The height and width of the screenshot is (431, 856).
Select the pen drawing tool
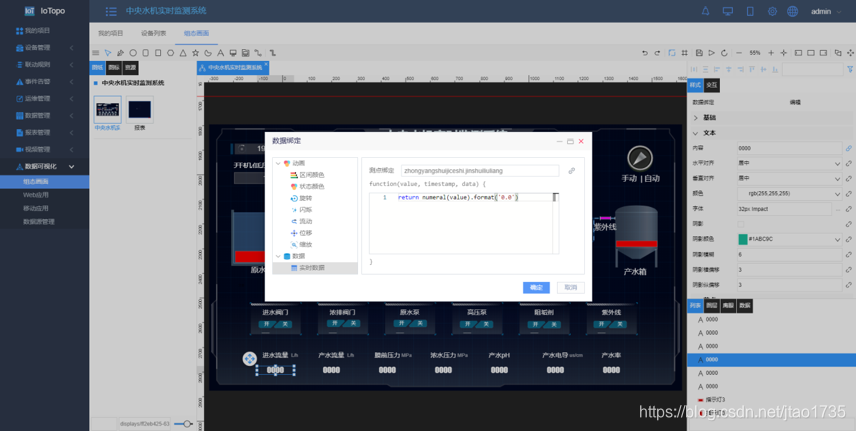tap(121, 53)
